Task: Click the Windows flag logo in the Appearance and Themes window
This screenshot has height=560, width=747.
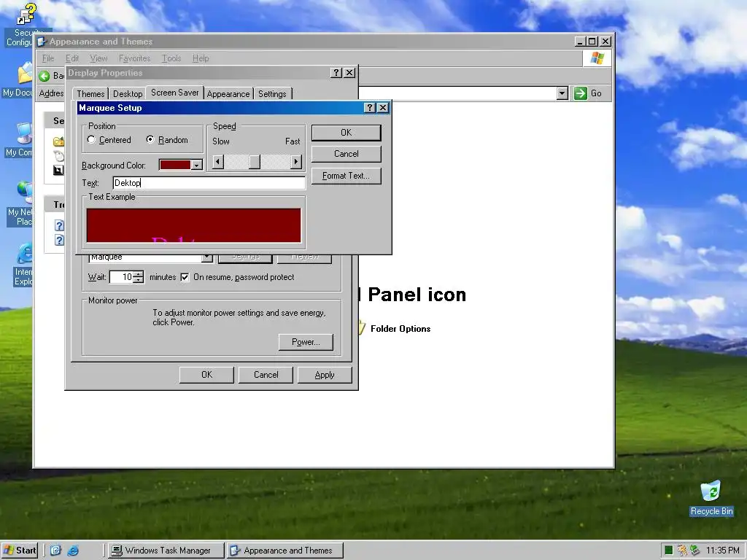Action: (x=597, y=58)
